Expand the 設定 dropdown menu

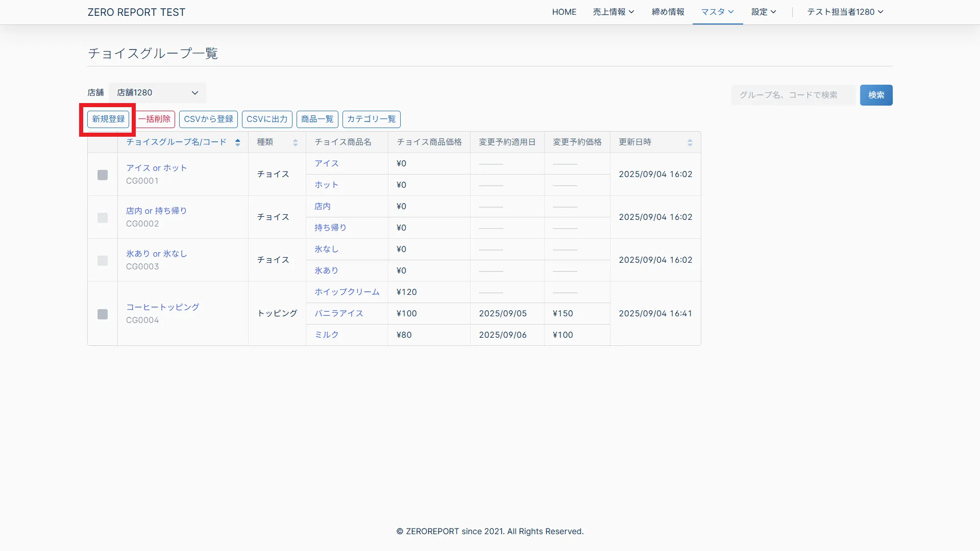point(763,12)
